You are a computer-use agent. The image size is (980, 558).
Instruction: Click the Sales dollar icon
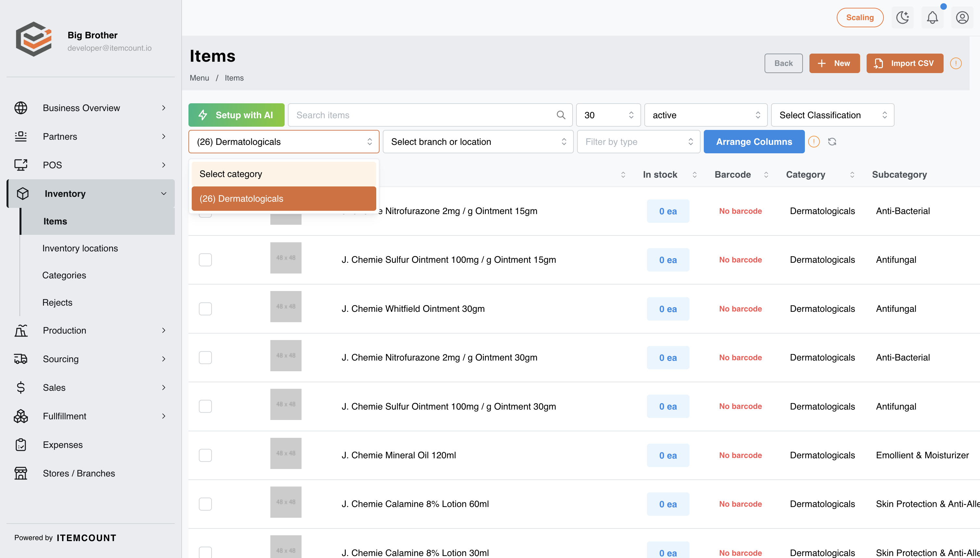(x=21, y=387)
